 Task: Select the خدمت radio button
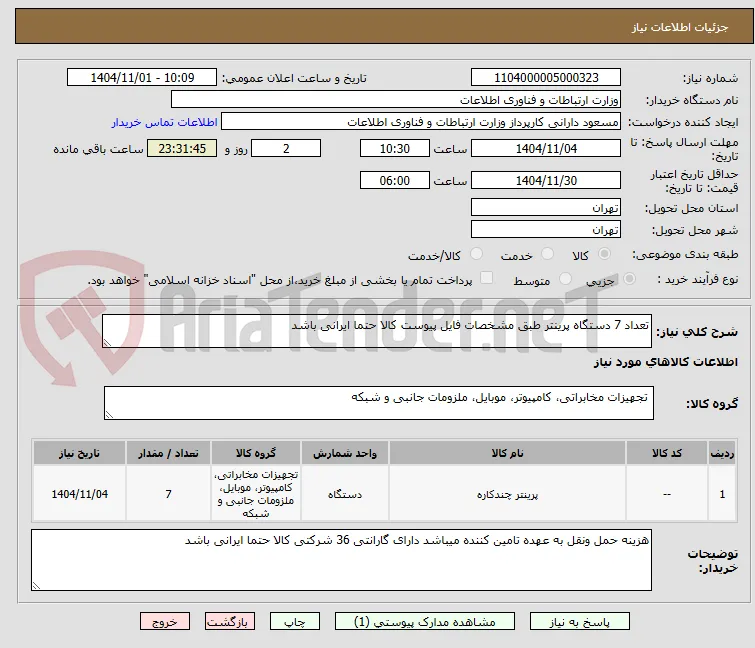(547, 254)
